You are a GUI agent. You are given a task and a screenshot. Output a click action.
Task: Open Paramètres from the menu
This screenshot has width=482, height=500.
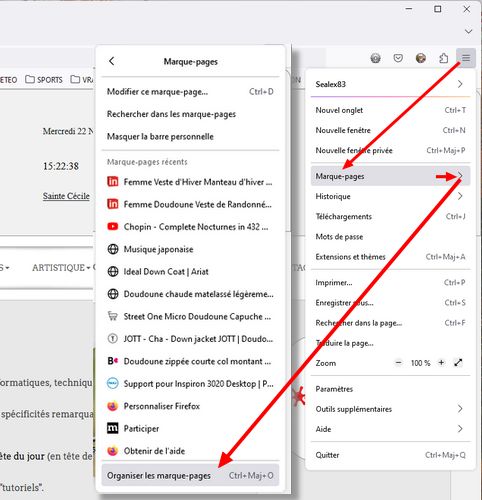click(x=390, y=389)
